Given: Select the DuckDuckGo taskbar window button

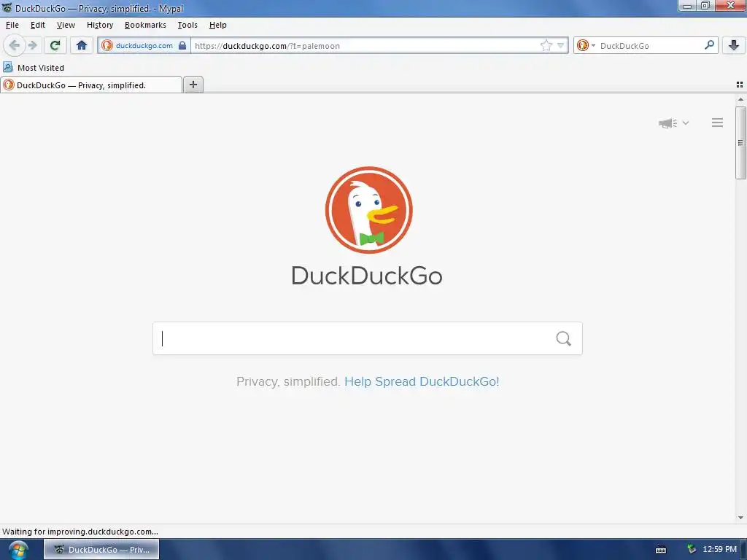Looking at the screenshot, I should pyautogui.click(x=101, y=550).
